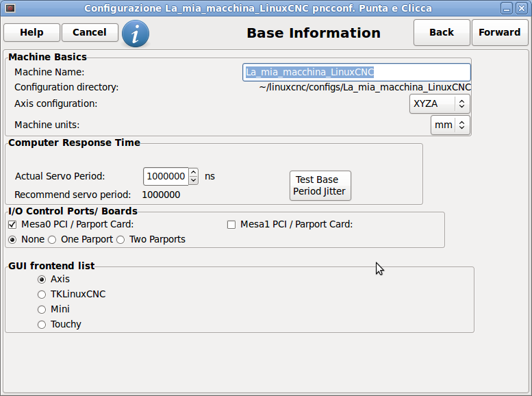
Task: Select the One Parport option
Action: coord(52,240)
